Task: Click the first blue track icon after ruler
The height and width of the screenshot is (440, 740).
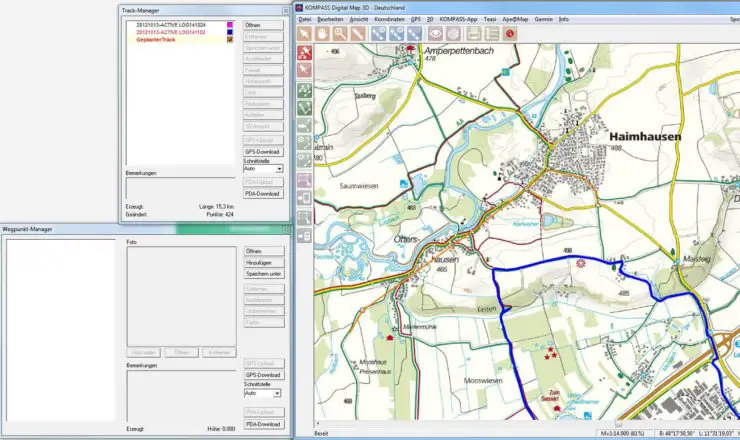Action: click(x=378, y=34)
